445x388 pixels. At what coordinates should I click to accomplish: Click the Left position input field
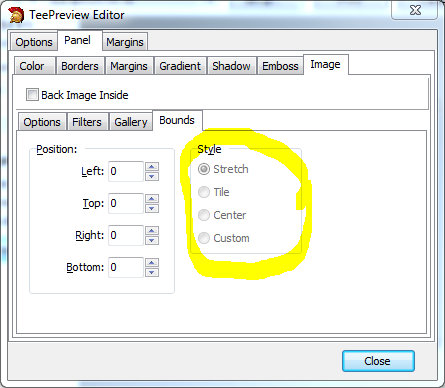point(126,171)
